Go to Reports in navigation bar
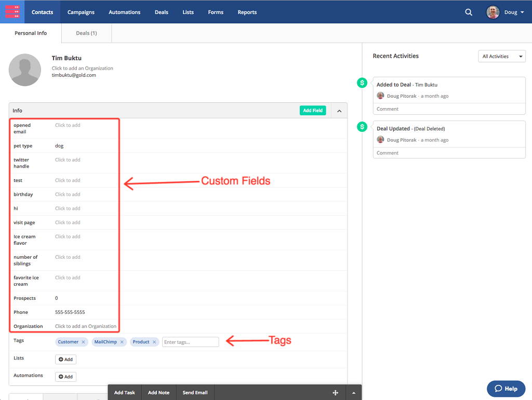 (x=247, y=12)
